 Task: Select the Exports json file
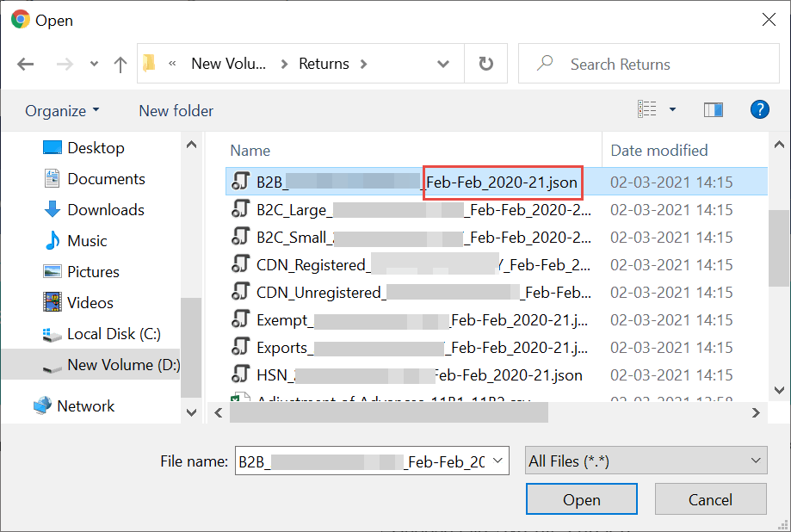(497, 347)
